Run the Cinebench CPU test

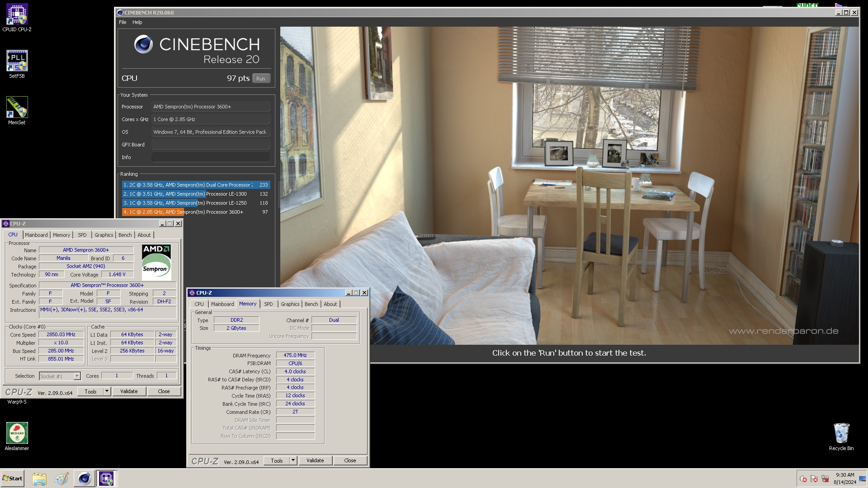(261, 79)
